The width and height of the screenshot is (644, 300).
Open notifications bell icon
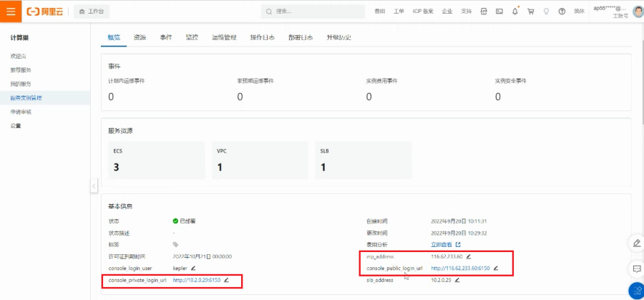click(x=515, y=11)
